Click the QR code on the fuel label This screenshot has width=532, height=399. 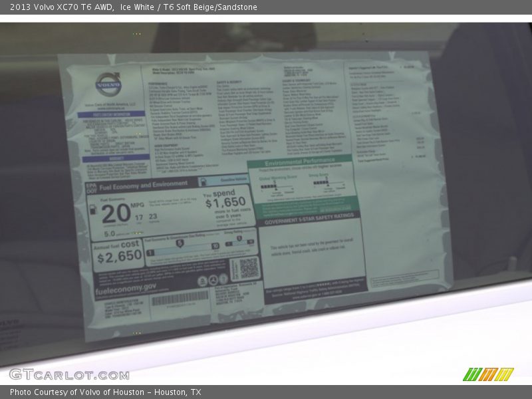click(x=249, y=268)
